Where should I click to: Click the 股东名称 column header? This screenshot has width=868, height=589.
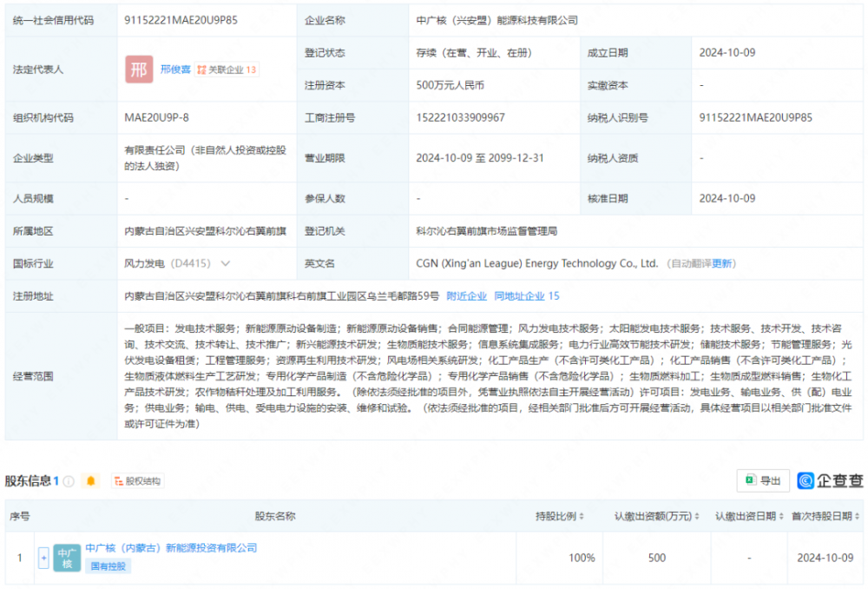275,516
